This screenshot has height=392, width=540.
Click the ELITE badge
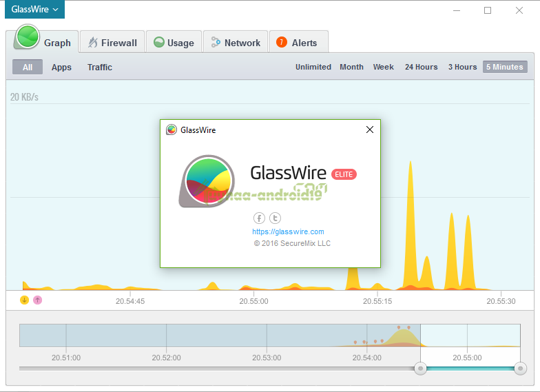coord(344,174)
